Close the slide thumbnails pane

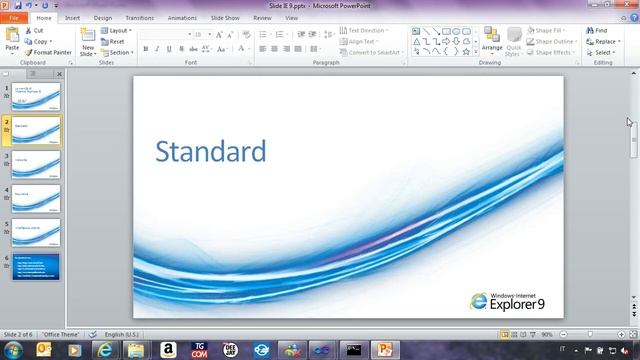59,74
